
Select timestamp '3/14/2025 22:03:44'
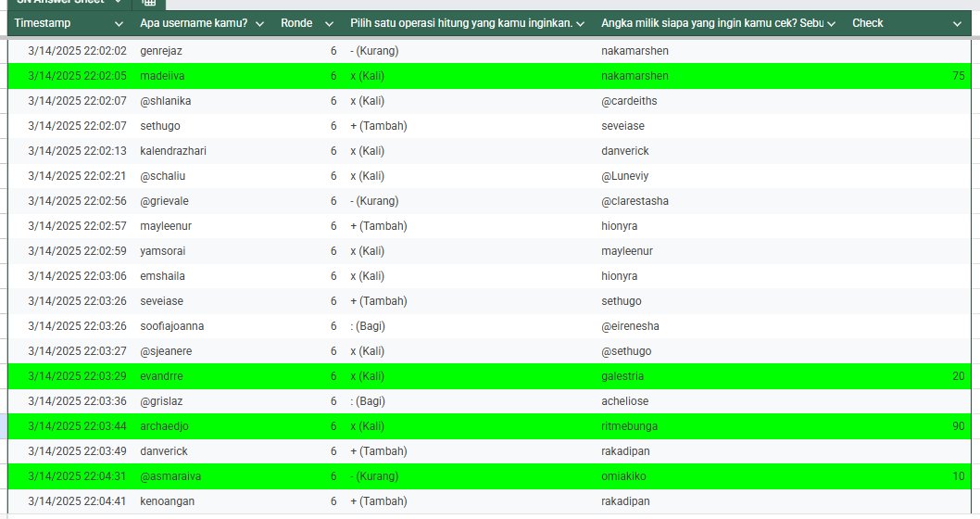pyautogui.click(x=77, y=425)
